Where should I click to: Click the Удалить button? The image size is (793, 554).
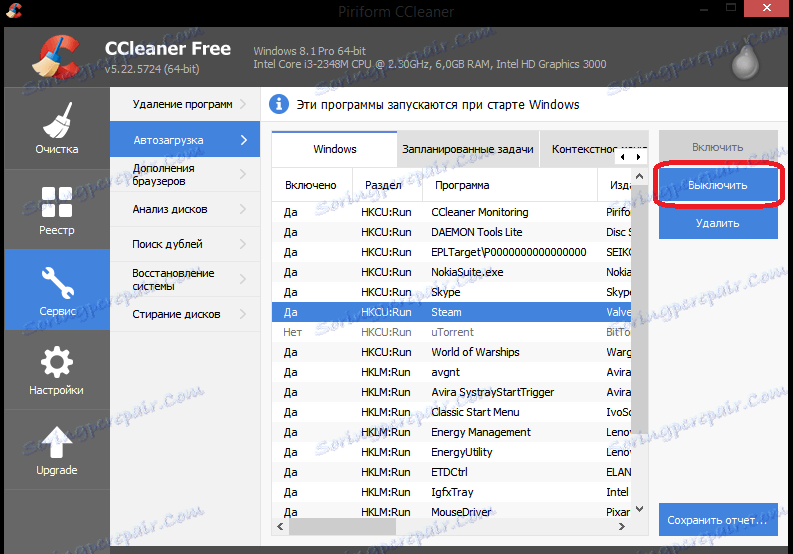pyautogui.click(x=718, y=223)
